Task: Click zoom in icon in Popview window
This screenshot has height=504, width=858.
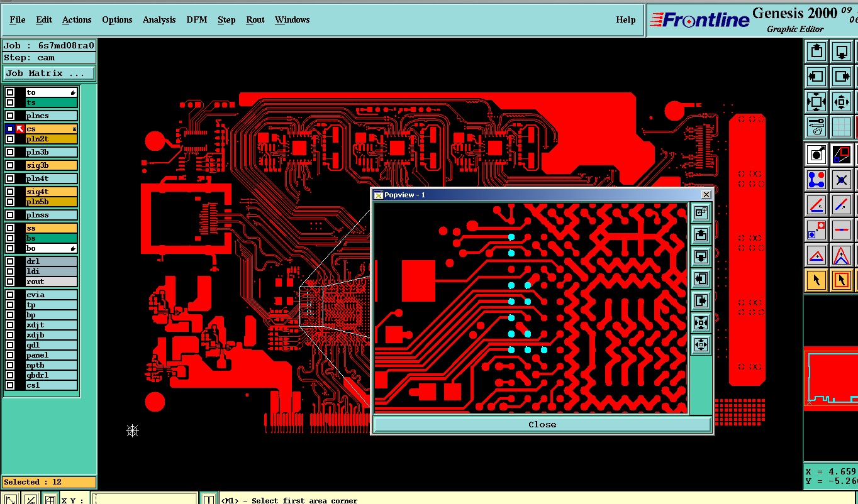Action: point(701,323)
